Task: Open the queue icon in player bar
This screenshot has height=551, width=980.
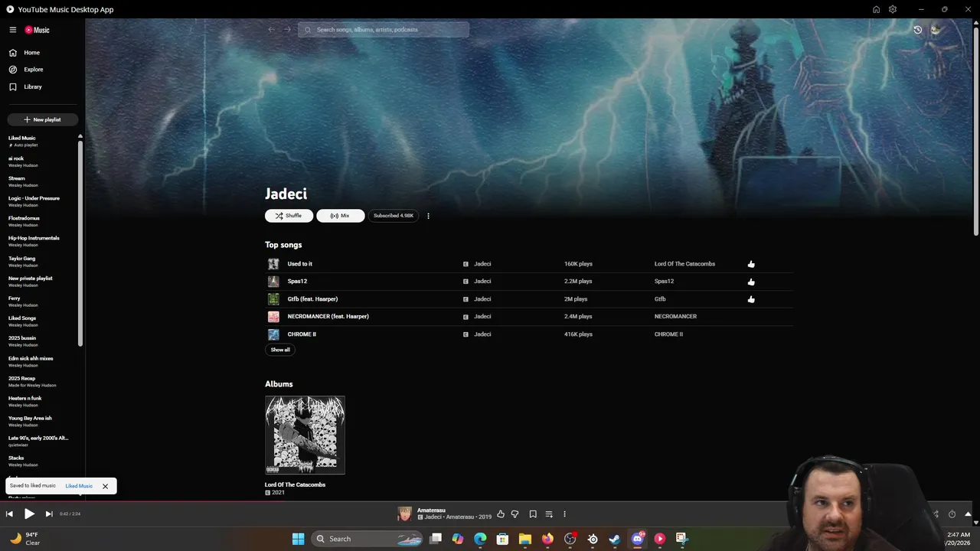Action: 549,514
